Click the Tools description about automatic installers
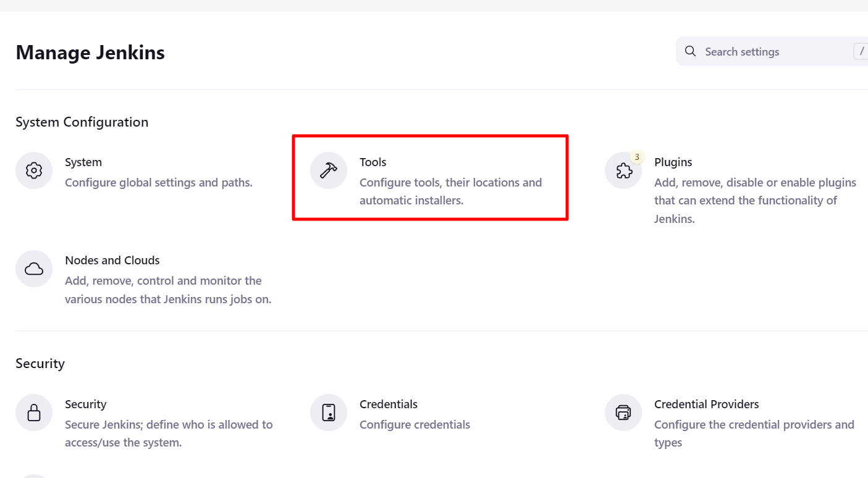This screenshot has height=478, width=868. [x=451, y=191]
